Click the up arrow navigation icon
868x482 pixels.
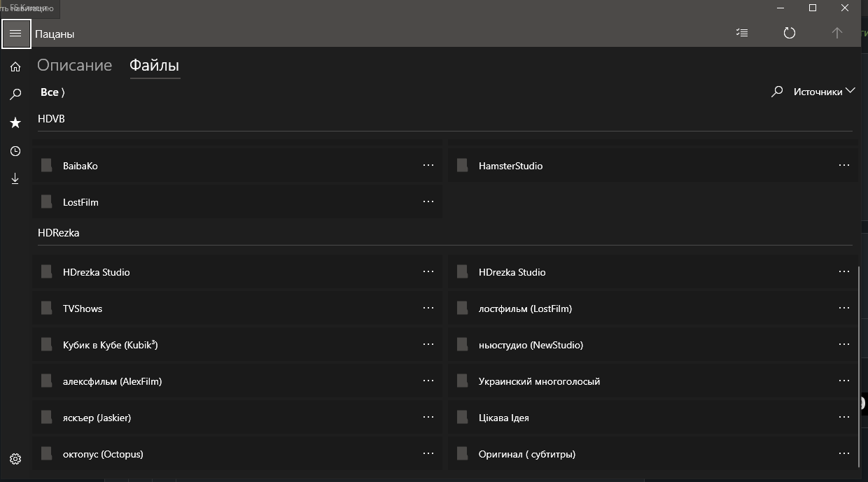tap(836, 33)
